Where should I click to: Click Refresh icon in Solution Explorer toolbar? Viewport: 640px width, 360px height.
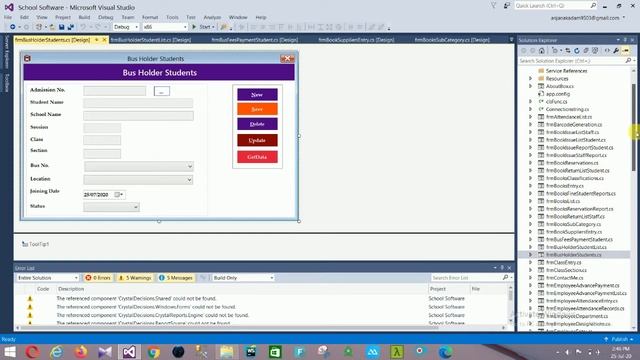577,51
